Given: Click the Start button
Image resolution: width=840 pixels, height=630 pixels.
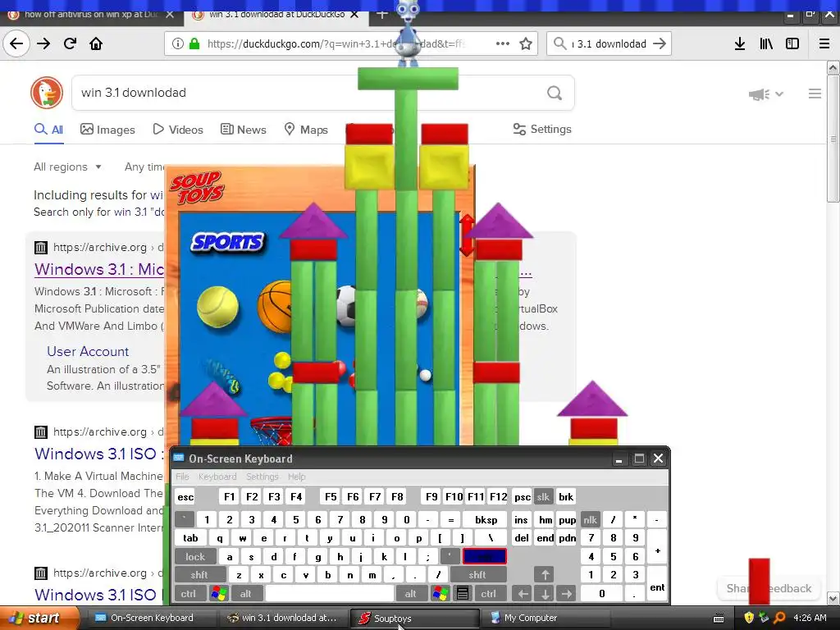Looking at the screenshot, I should [39, 618].
